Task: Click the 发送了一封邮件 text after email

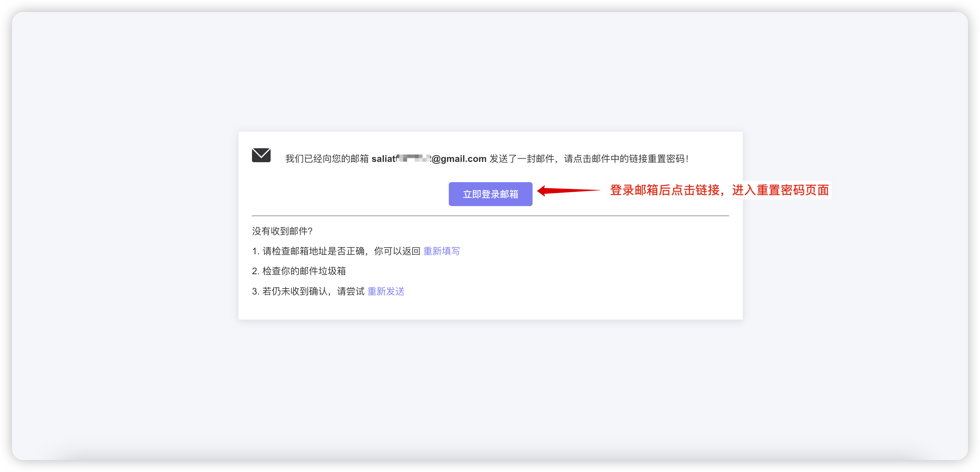Action: 521,159
